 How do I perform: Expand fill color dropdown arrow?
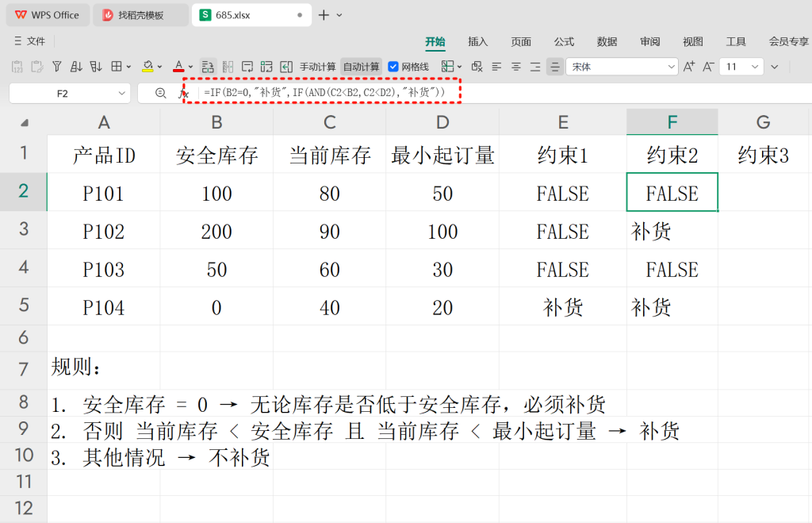click(x=159, y=67)
